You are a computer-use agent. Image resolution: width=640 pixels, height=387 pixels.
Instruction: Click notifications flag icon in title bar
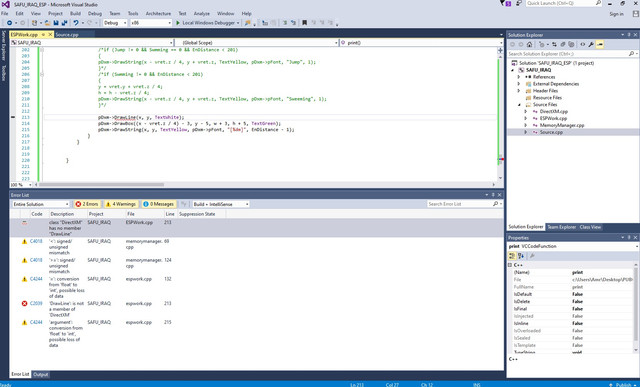503,3
